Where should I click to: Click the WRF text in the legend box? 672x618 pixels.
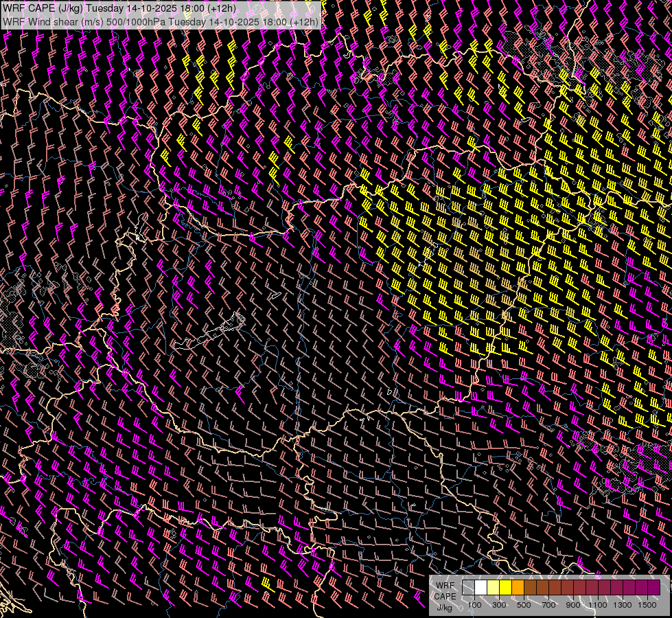pyautogui.click(x=445, y=585)
